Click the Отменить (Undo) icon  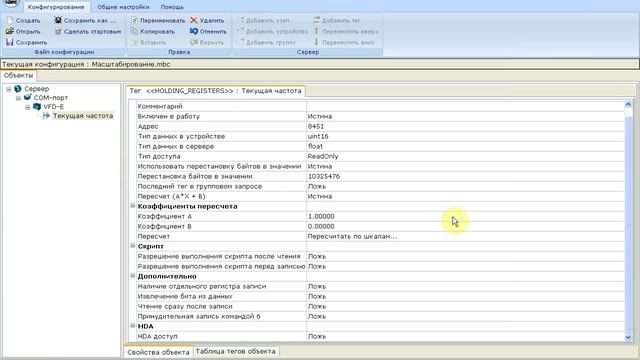coord(194,31)
